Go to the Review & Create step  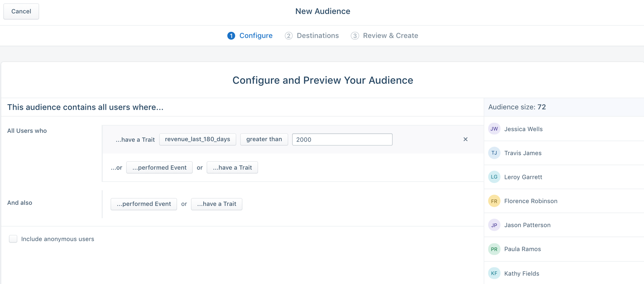384,36
